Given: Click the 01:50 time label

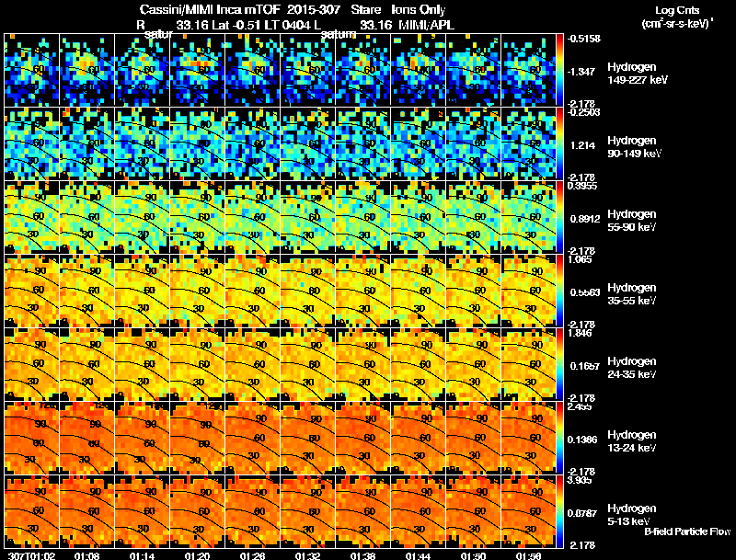Looking at the screenshot, I should 473,555.
